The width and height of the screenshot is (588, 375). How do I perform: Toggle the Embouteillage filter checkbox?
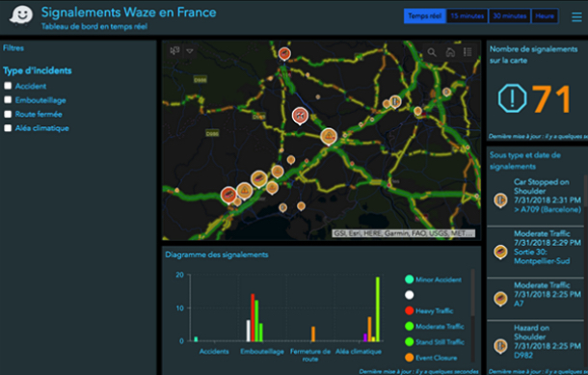pyautogui.click(x=8, y=99)
